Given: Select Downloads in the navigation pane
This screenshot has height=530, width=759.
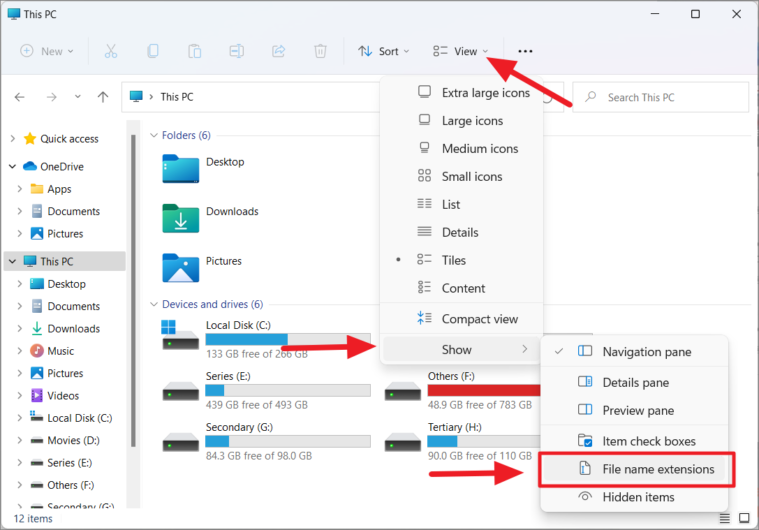Looking at the screenshot, I should [x=73, y=329].
